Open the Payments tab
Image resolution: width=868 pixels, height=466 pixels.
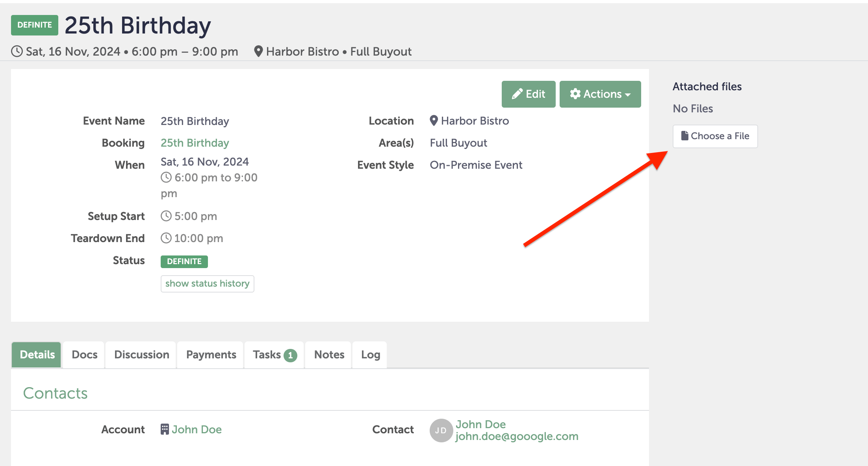coord(211,354)
